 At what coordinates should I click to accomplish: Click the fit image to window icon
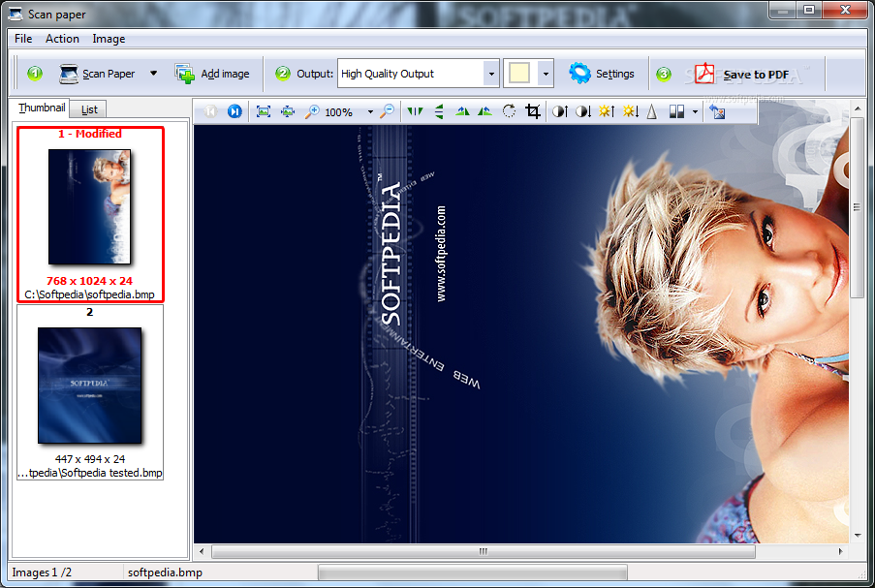coord(264,111)
